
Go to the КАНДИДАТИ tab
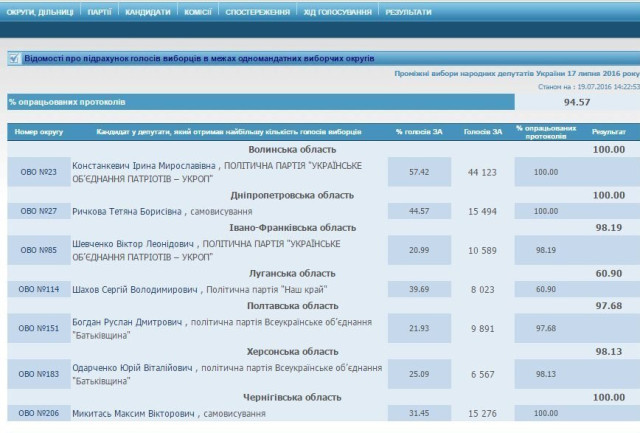146,13
